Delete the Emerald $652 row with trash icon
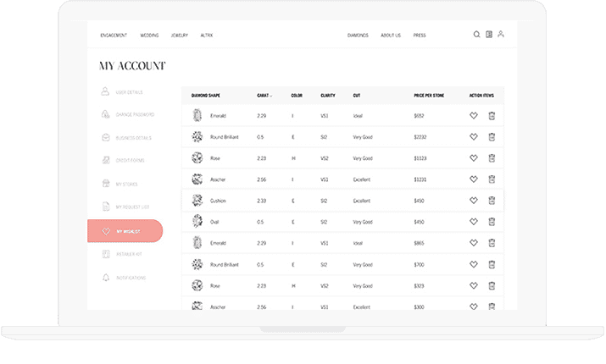The height and width of the screenshot is (364, 606). point(492,115)
